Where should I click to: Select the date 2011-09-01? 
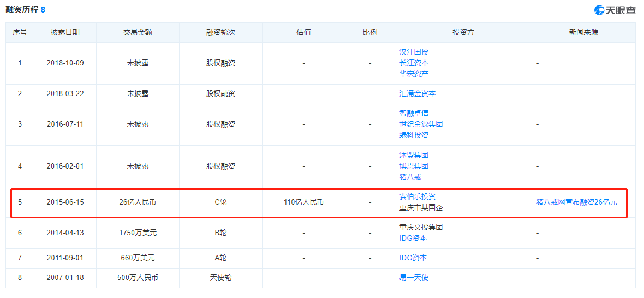point(65,258)
